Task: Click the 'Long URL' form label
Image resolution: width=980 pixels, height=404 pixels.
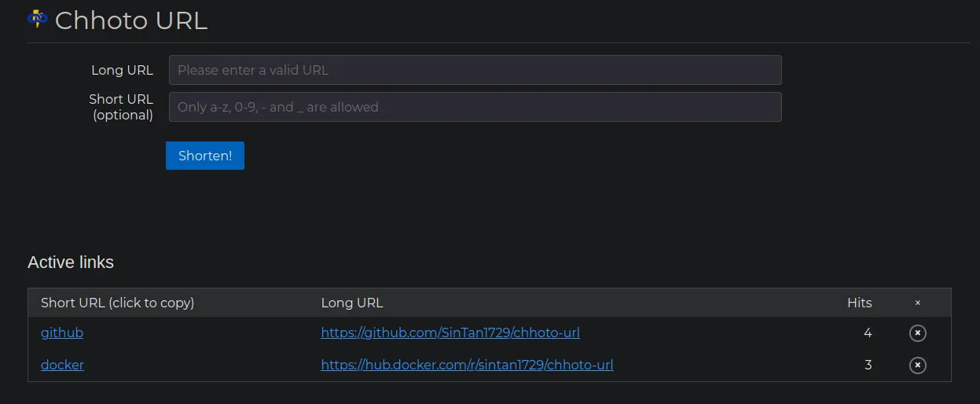Action: point(122,70)
